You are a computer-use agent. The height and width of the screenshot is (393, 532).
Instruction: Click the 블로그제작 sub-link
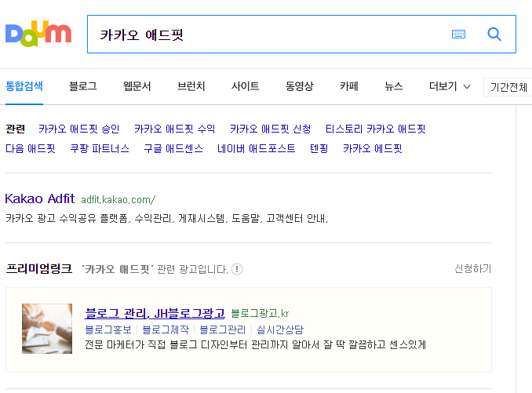[166, 329]
